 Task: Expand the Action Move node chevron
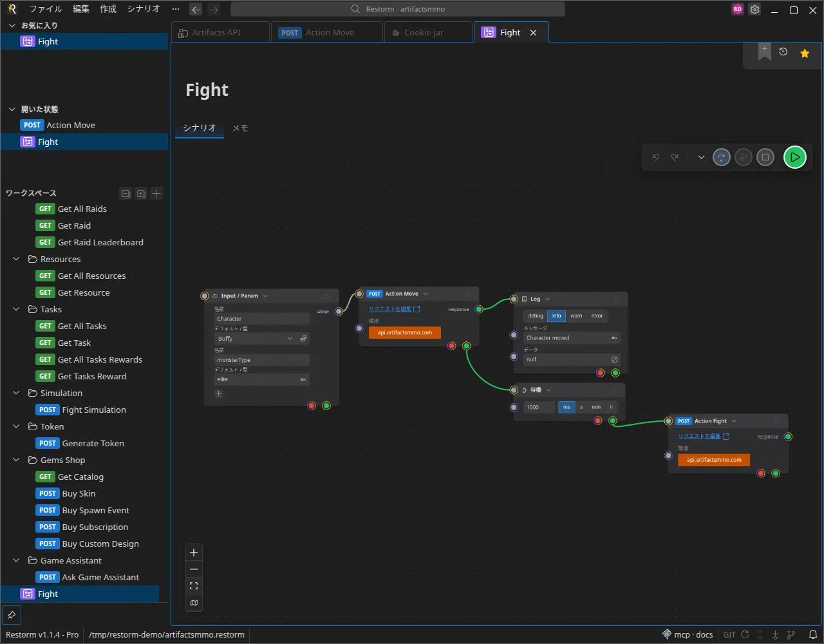click(x=426, y=294)
